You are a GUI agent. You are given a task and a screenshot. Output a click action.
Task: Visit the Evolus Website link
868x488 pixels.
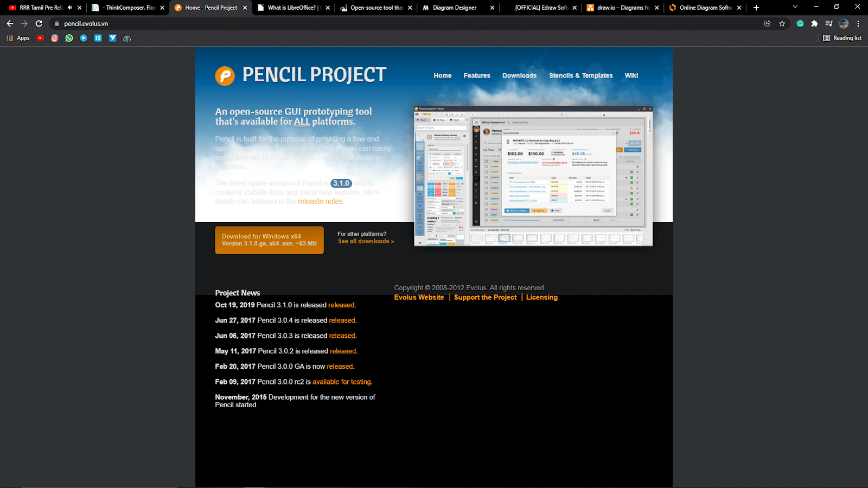[419, 297]
